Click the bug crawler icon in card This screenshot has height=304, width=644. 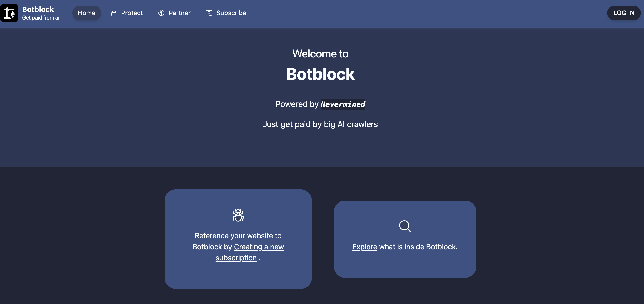pos(238,215)
